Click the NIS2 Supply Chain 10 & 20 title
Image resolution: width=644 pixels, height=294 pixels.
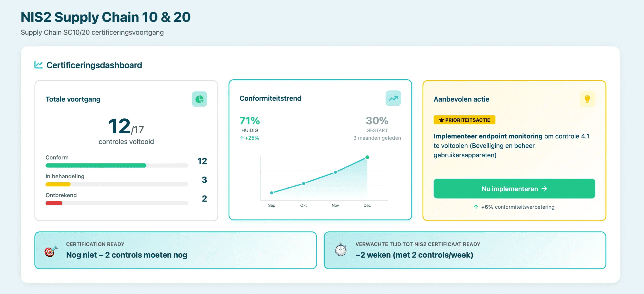[105, 17]
